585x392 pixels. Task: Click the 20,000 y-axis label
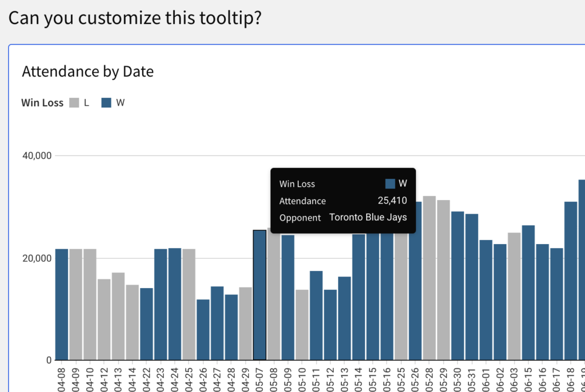click(x=37, y=258)
